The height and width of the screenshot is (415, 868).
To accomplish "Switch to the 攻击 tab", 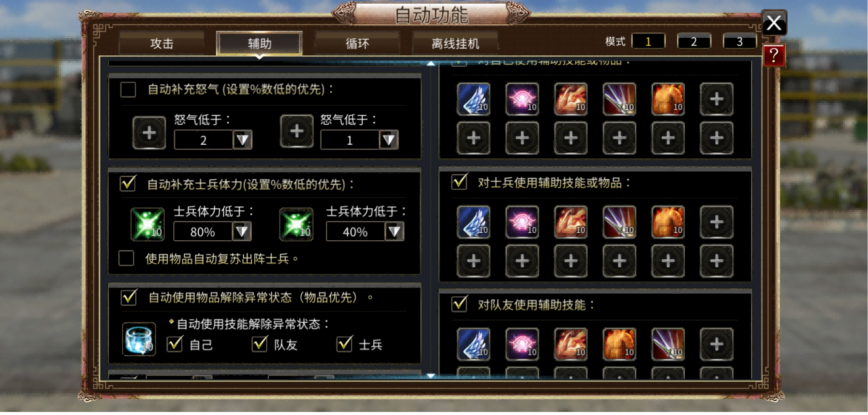I will (x=162, y=43).
